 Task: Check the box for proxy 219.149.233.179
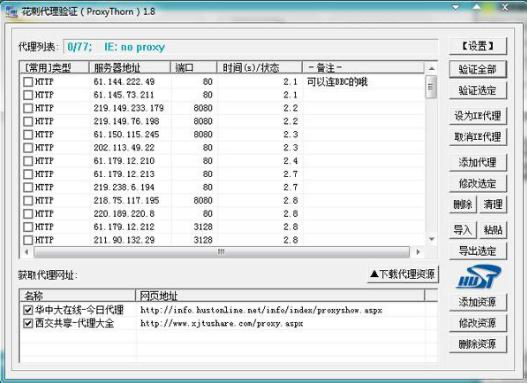(x=28, y=108)
